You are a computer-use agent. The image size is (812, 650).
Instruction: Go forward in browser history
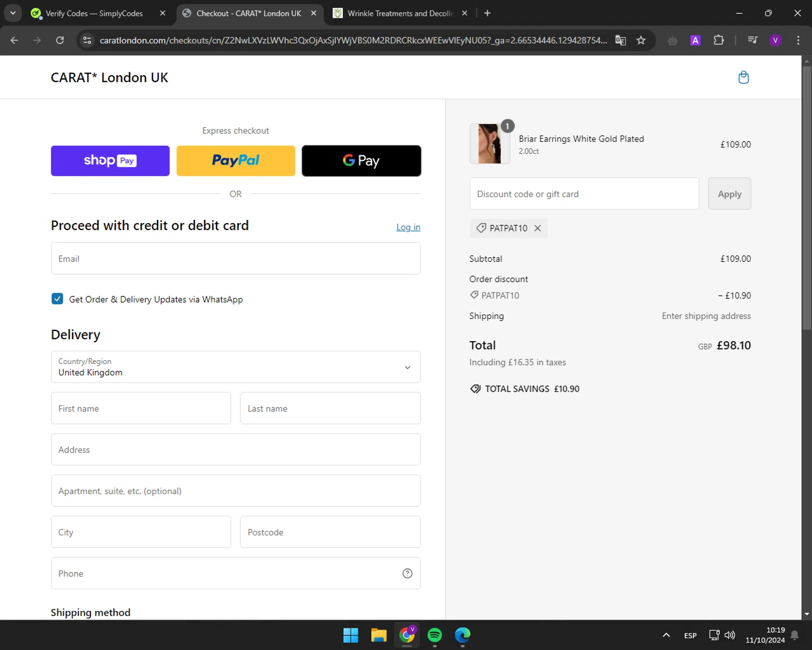coord(37,40)
